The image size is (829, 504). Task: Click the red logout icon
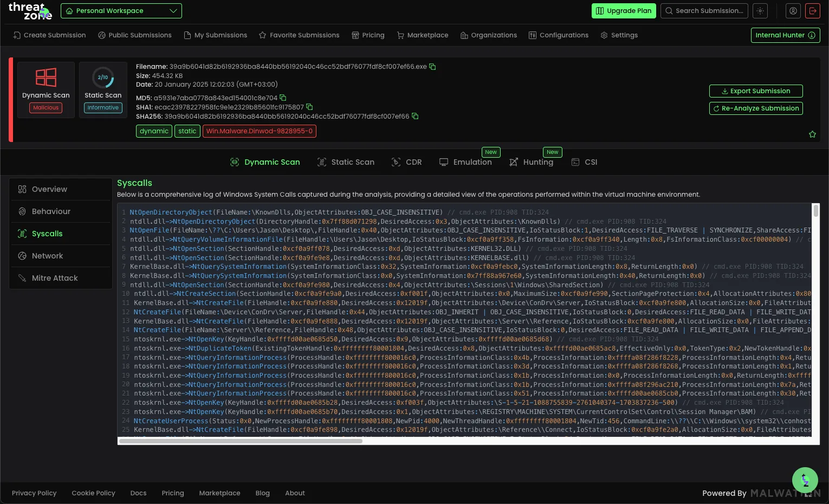[813, 11]
